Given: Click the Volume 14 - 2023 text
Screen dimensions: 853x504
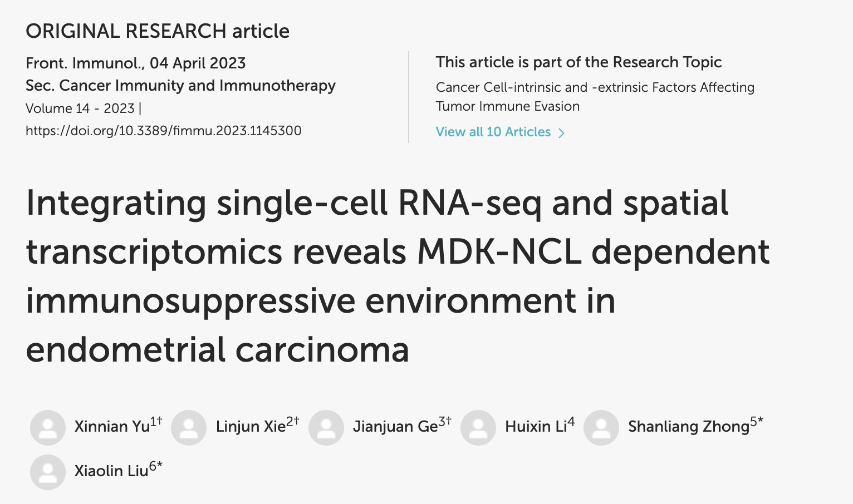Looking at the screenshot, I should (x=80, y=108).
